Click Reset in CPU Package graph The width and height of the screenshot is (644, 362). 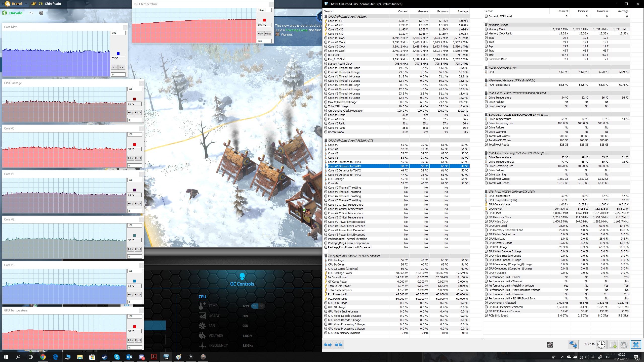click(x=138, y=113)
